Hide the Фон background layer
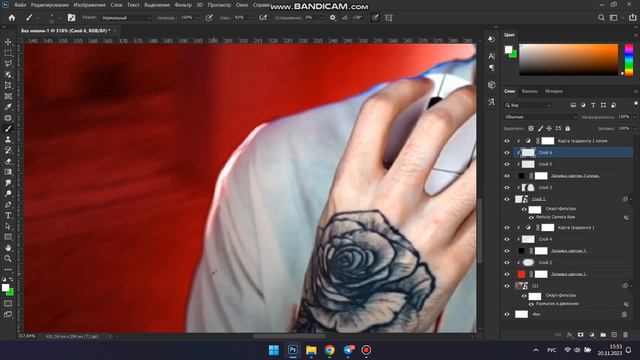 (507, 314)
